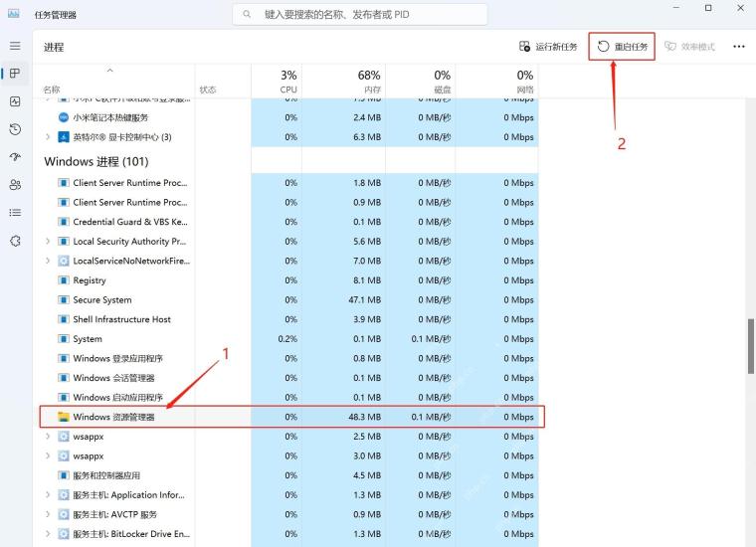Click the vertical scrollbar thumb
The image size is (756, 547).
(x=751, y=345)
